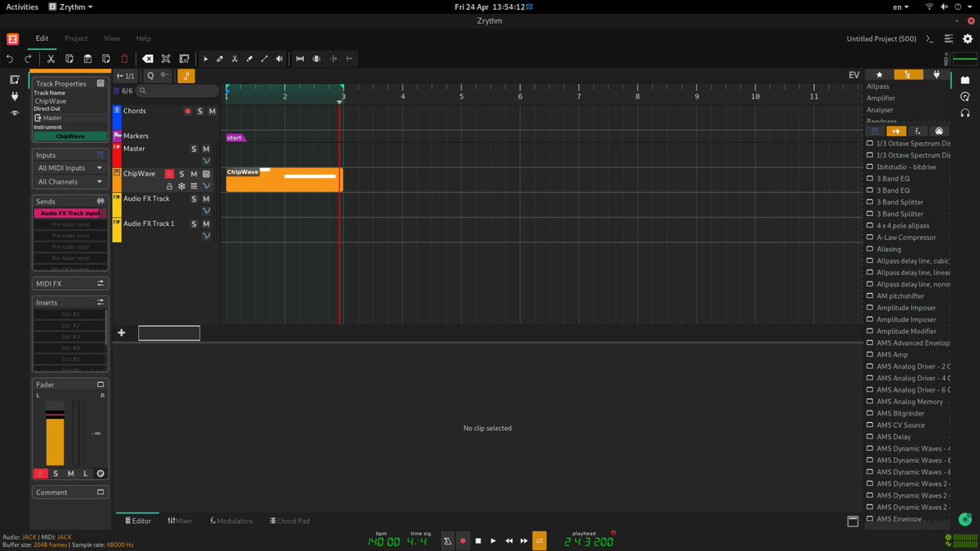This screenshot has height=551, width=980.
Task: Expand the Comment section
Action: tap(70, 492)
